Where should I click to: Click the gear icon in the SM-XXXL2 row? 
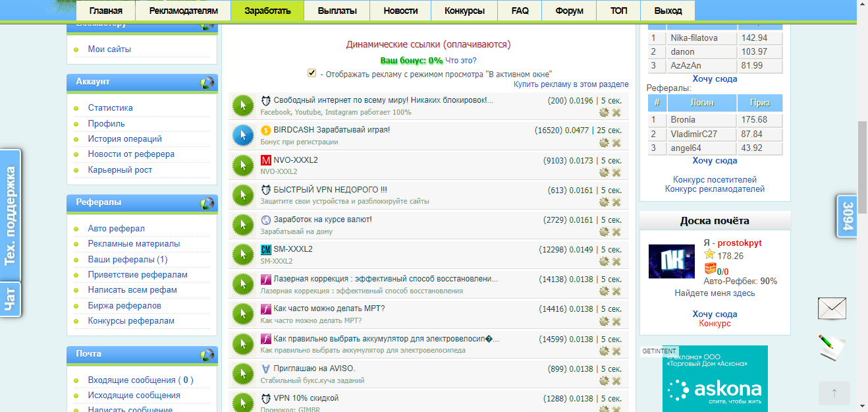click(x=604, y=262)
